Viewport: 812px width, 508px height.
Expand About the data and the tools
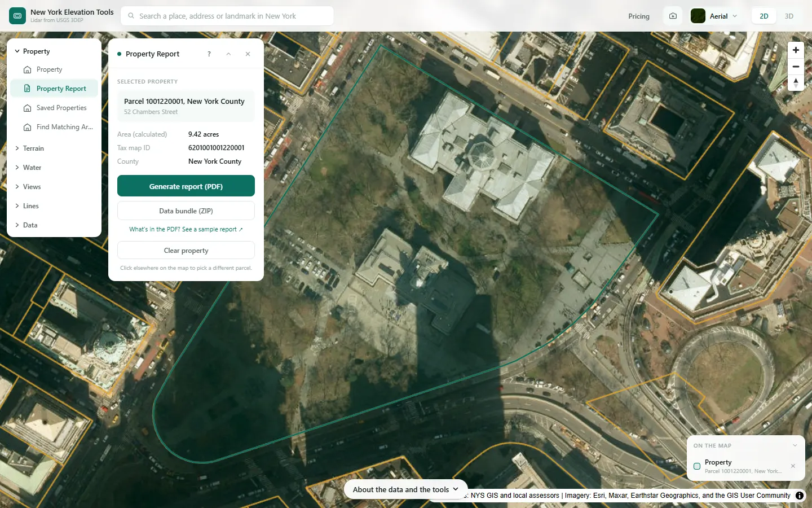click(x=406, y=489)
